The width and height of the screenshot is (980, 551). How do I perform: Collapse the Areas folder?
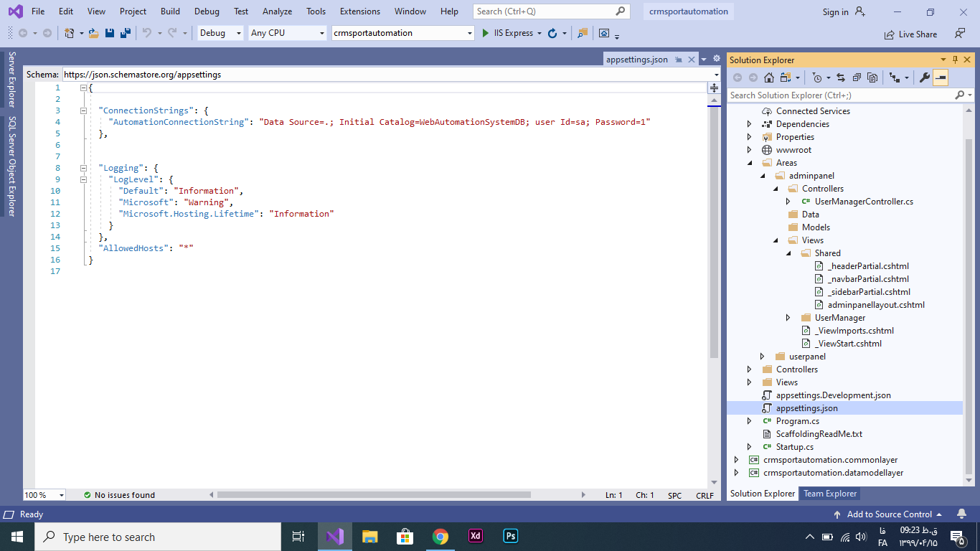(x=750, y=163)
